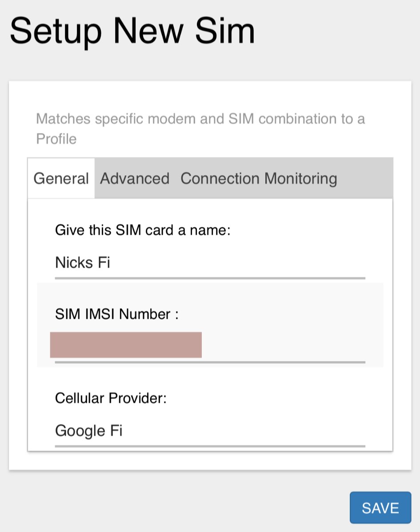Switch to the Advanced tab
The width and height of the screenshot is (420, 532).
click(x=134, y=178)
